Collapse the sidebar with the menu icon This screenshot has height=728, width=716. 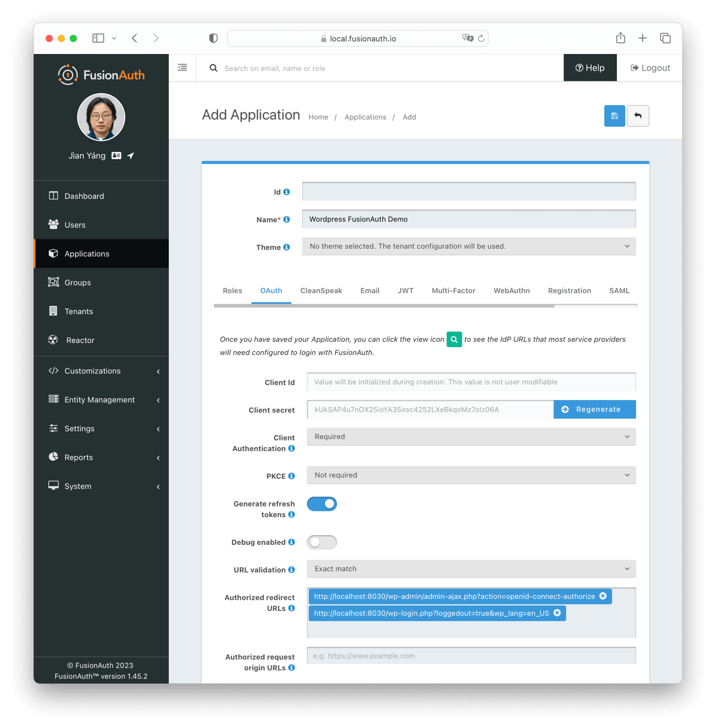point(182,68)
